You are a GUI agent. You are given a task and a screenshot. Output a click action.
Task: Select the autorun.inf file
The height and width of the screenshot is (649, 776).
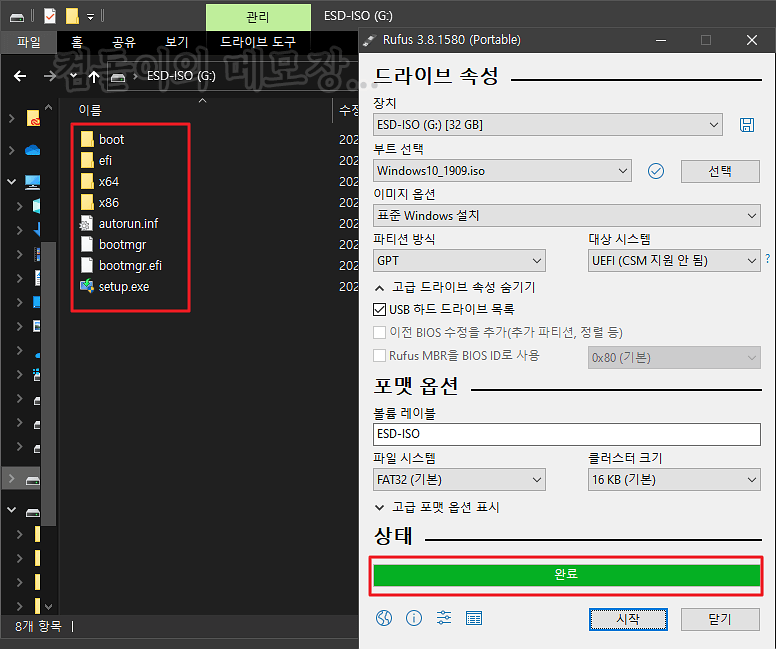coord(128,224)
